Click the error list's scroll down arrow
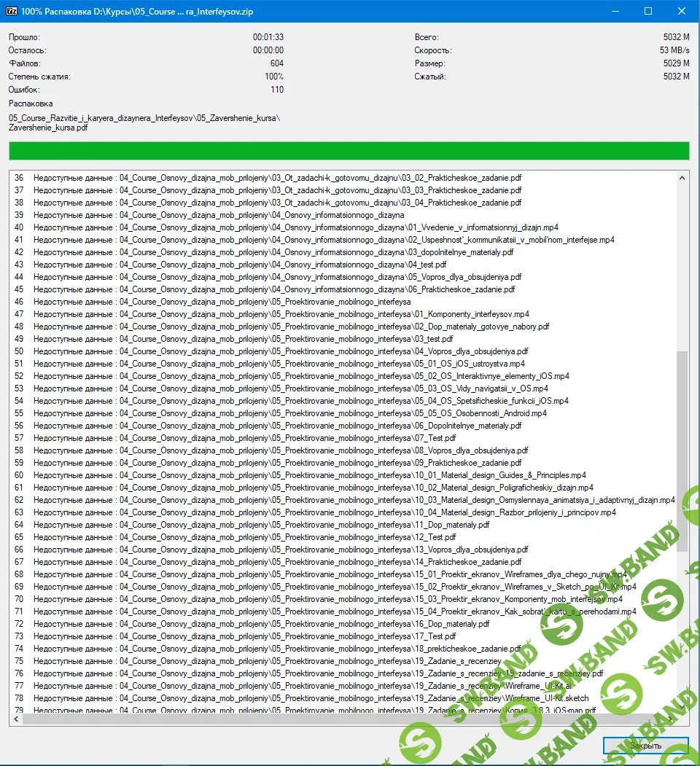Viewport: 700px width, 766px height. click(682, 706)
